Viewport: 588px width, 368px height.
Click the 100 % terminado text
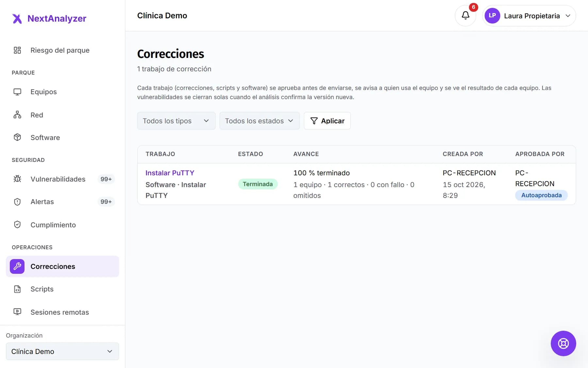coord(321,173)
